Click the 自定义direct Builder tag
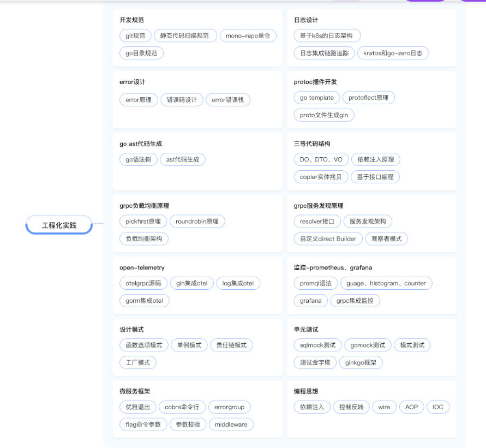 (x=328, y=238)
